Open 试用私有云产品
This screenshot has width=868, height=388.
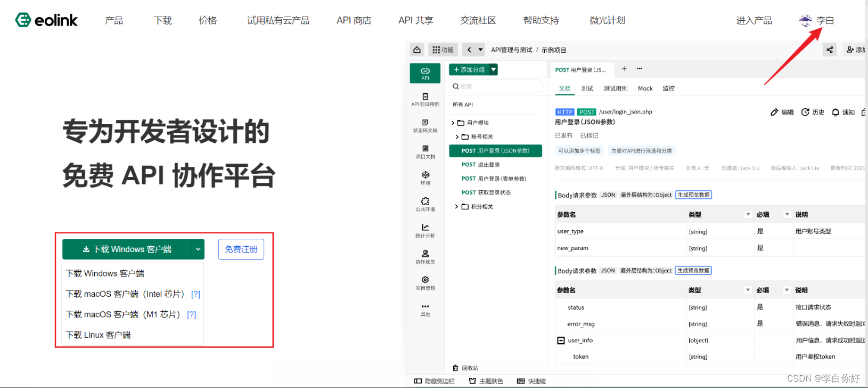click(x=278, y=20)
